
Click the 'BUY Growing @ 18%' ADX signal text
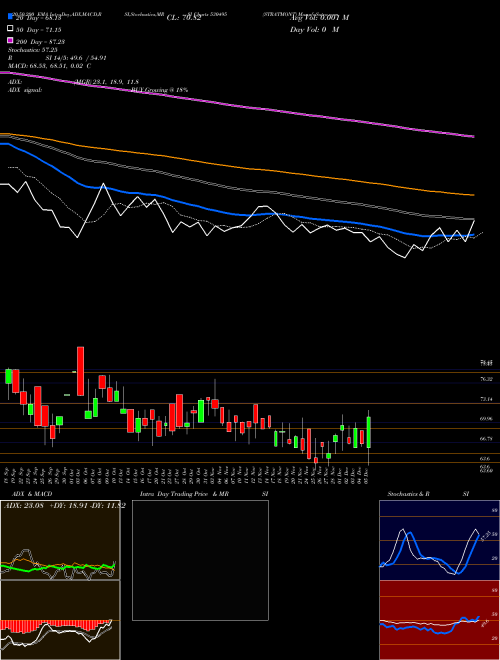pyautogui.click(x=159, y=90)
